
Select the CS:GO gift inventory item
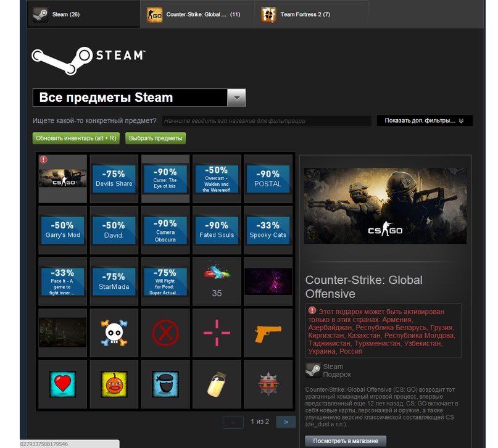(x=62, y=178)
